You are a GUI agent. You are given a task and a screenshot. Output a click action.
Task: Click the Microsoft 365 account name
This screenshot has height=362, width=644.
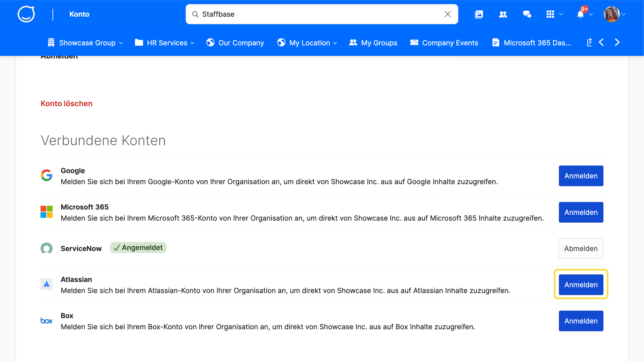(85, 207)
